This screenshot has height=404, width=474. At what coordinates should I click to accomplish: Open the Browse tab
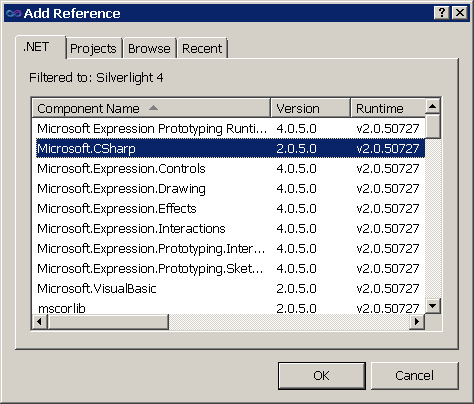[149, 49]
